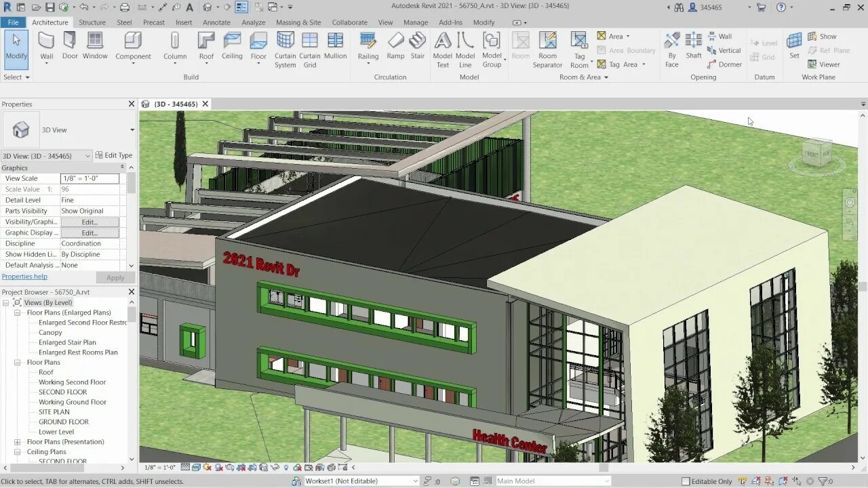Expand the Room & Area panel dropdown

584,77
